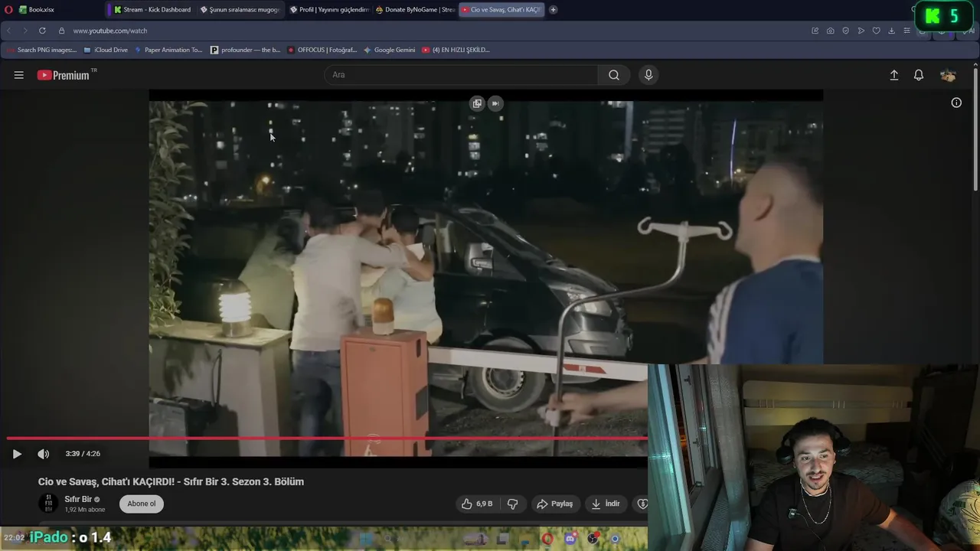Open Chrome from the taskbar
This screenshot has width=980, height=551.
(x=615, y=539)
